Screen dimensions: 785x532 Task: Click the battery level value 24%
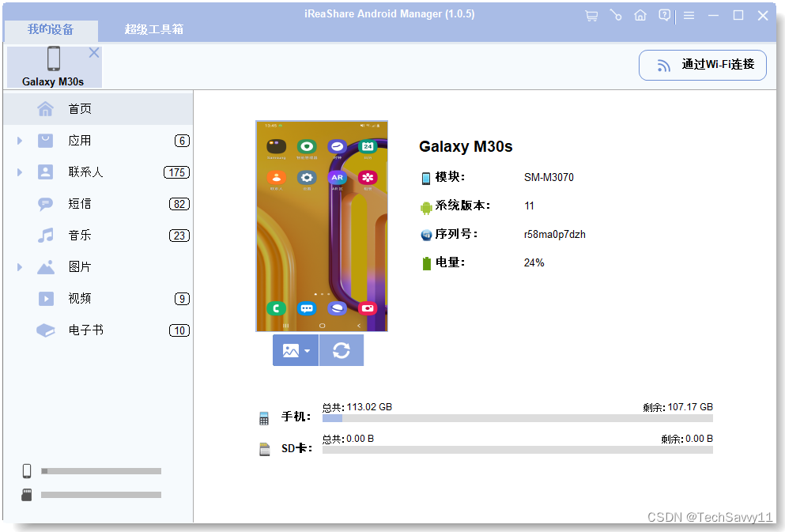pyautogui.click(x=534, y=262)
